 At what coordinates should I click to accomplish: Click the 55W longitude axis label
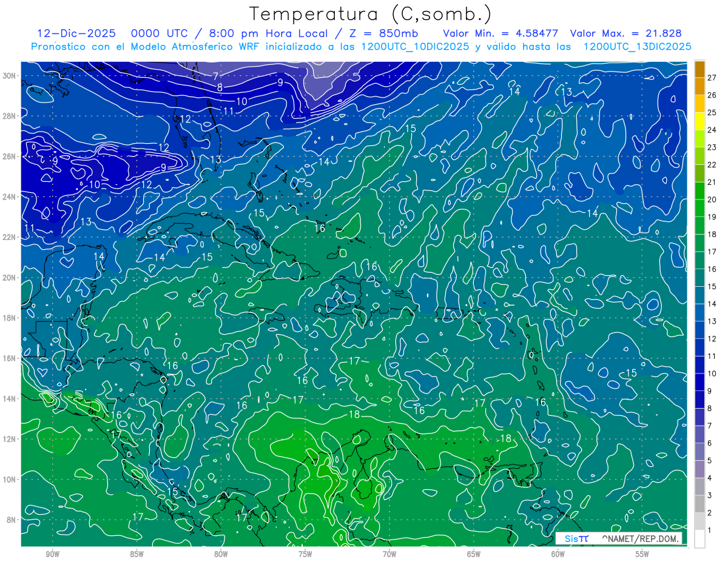642,554
